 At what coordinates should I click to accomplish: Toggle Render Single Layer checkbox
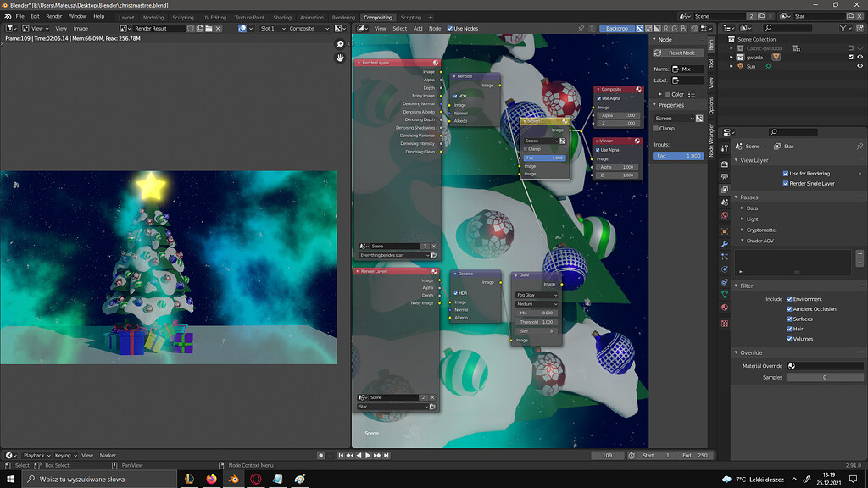click(786, 183)
